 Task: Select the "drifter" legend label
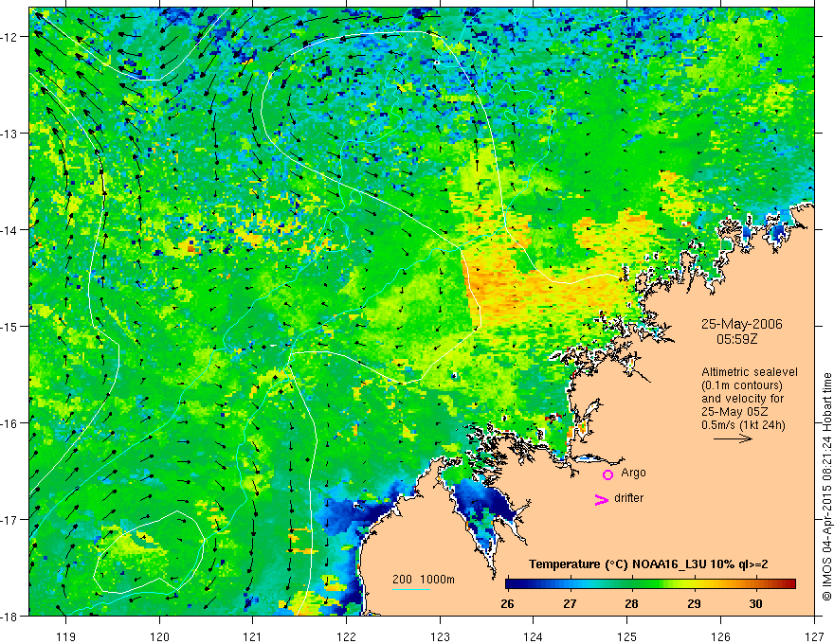(x=628, y=498)
